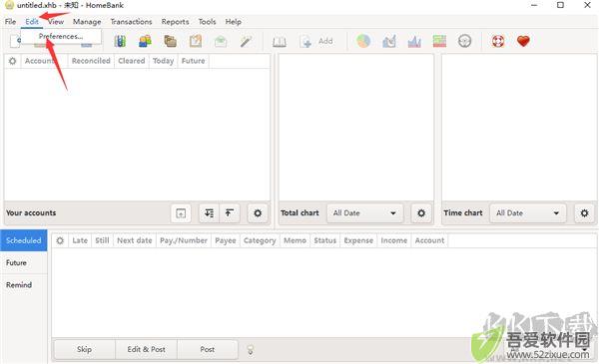Click the Edit menu title
The height and width of the screenshot is (364, 599).
coord(32,22)
